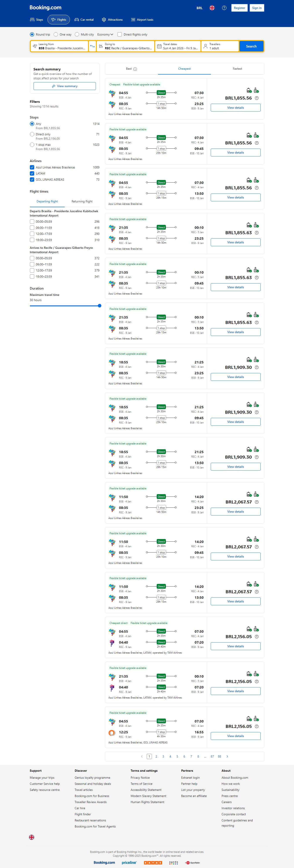Click the calendar icon in Travel dates field
Image resolution: width=294 pixels, height=868 pixels.
click(159, 46)
